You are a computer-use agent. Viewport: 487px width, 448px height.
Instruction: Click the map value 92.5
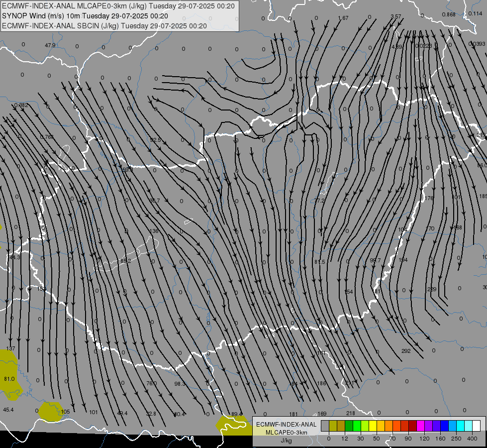pyautogui.click(x=155, y=140)
